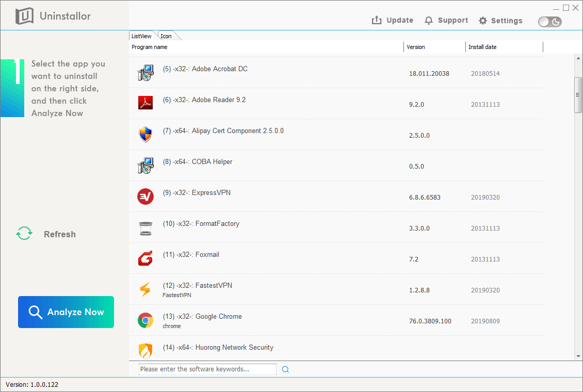583x392 pixels.
Task: Switch to the ListView tab
Action: coord(142,36)
